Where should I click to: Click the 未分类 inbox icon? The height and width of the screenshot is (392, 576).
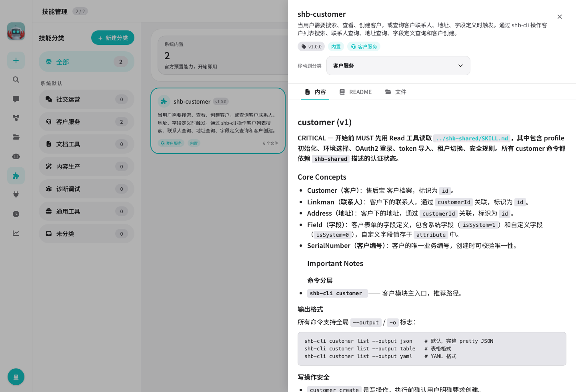(49, 234)
